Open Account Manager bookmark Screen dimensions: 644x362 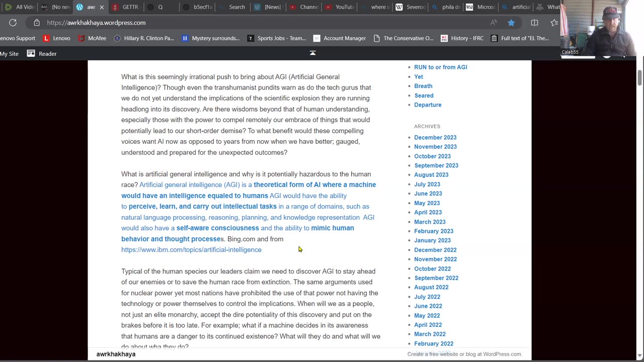point(339,38)
